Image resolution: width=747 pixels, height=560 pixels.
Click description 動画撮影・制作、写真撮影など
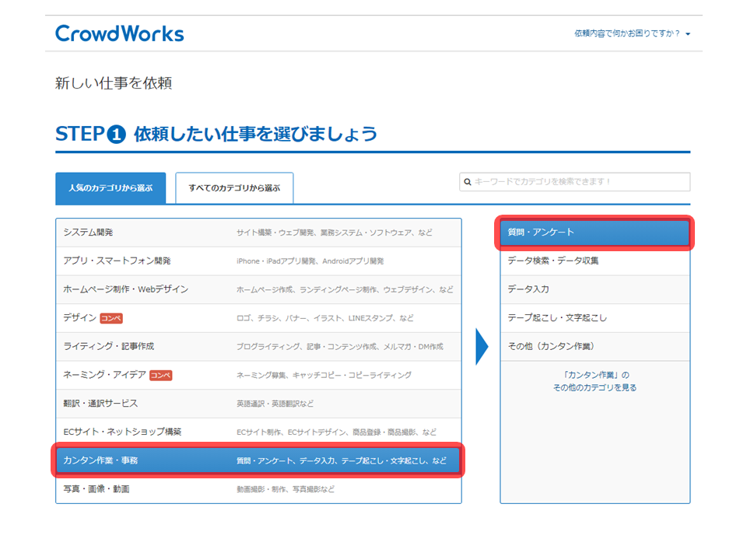(286, 489)
